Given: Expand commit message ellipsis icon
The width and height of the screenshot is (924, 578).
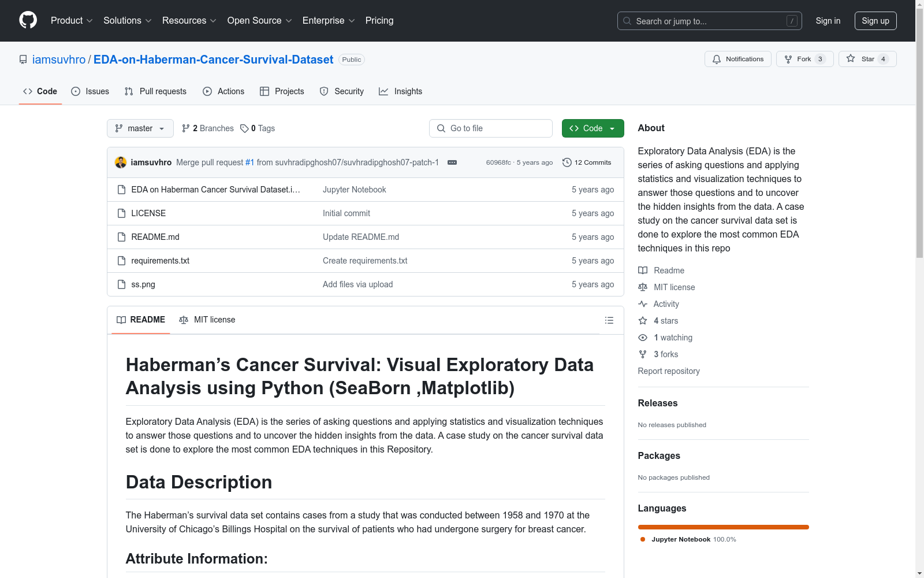Looking at the screenshot, I should 452,162.
